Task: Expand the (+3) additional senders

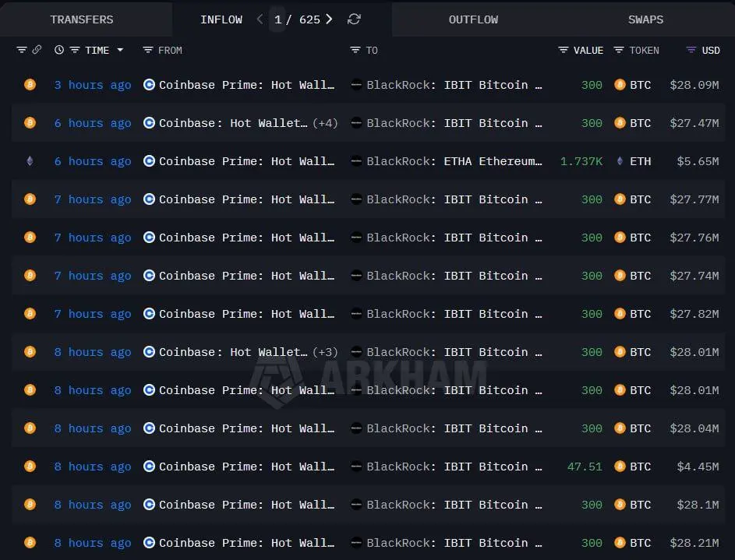Action: (x=325, y=352)
